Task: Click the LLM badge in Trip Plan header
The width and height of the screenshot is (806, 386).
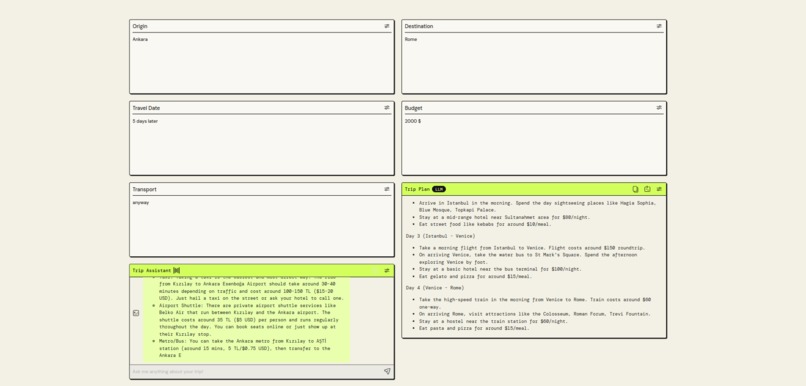Action: point(438,189)
